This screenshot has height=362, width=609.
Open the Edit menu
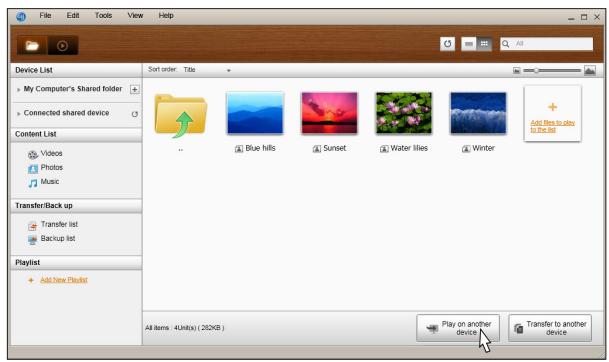[x=73, y=16]
